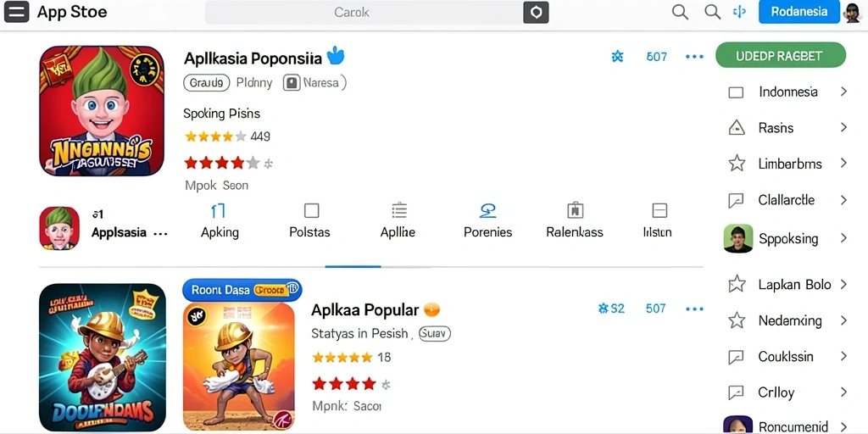
Task: Expand the Clallarctle sidebar chevron
Action: (843, 200)
